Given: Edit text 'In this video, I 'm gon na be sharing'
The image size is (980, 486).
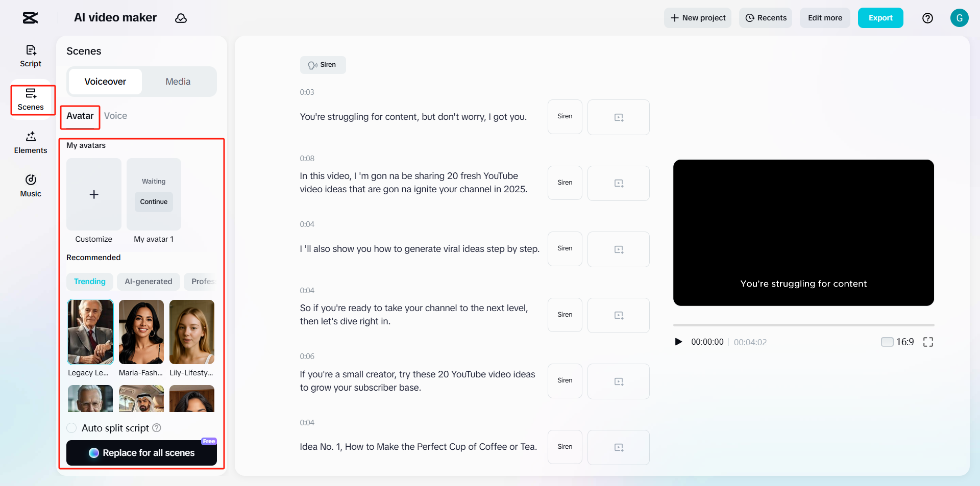Looking at the screenshot, I should coord(413,183).
